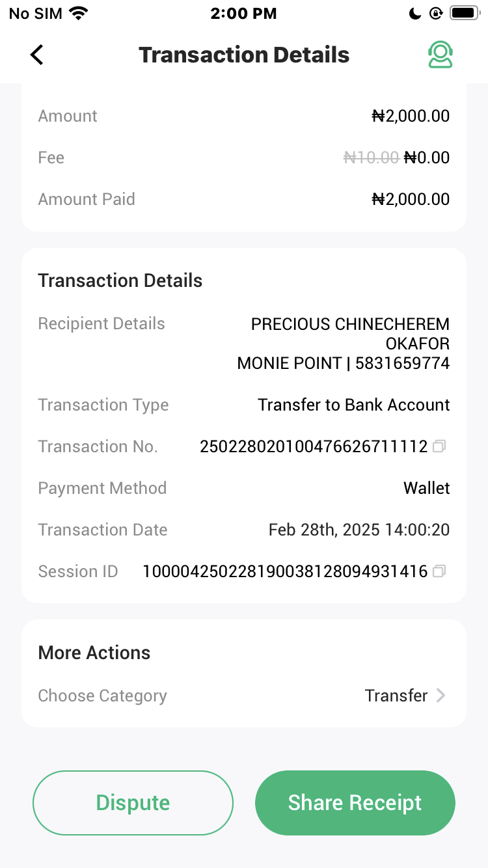Image resolution: width=488 pixels, height=868 pixels.
Task: Copy the Transaction No. using copy icon
Action: coord(440,446)
